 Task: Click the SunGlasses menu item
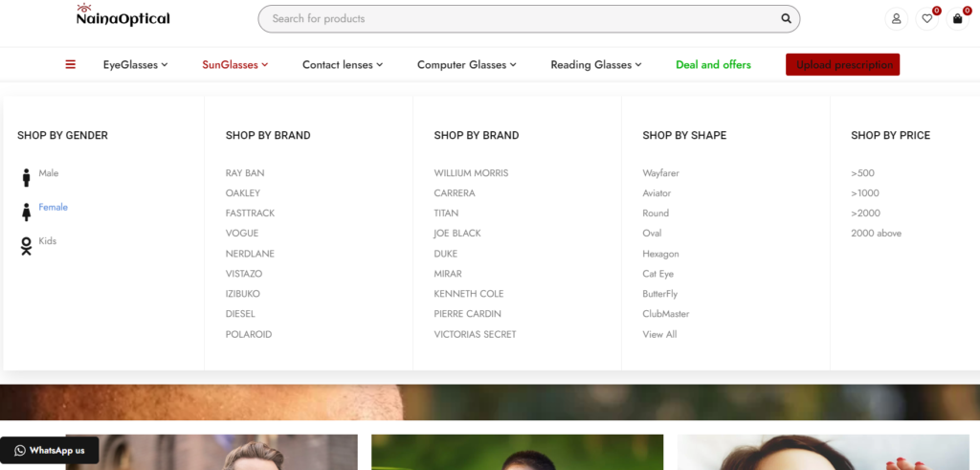pos(234,65)
